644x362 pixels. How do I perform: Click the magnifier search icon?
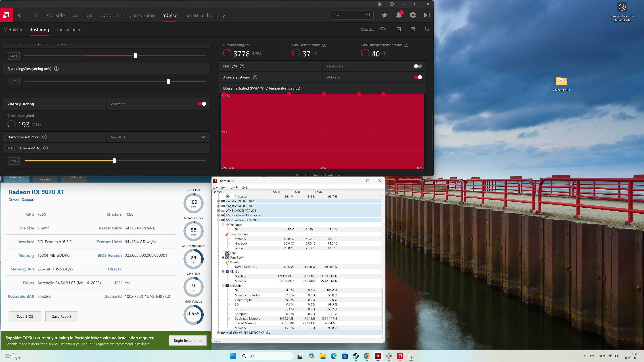(369, 15)
